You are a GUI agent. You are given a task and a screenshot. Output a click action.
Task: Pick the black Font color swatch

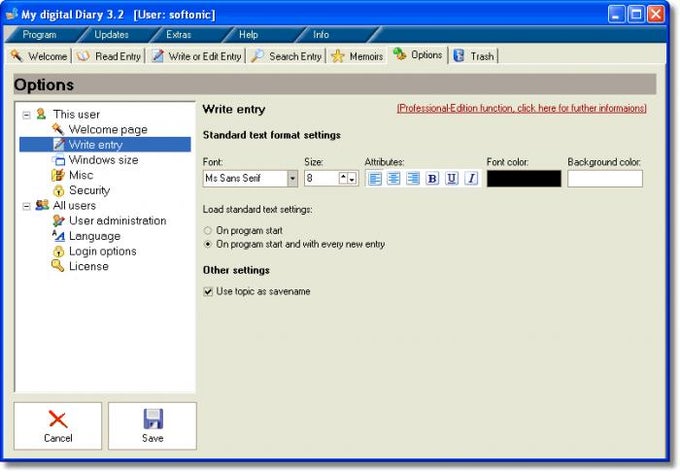(524, 178)
